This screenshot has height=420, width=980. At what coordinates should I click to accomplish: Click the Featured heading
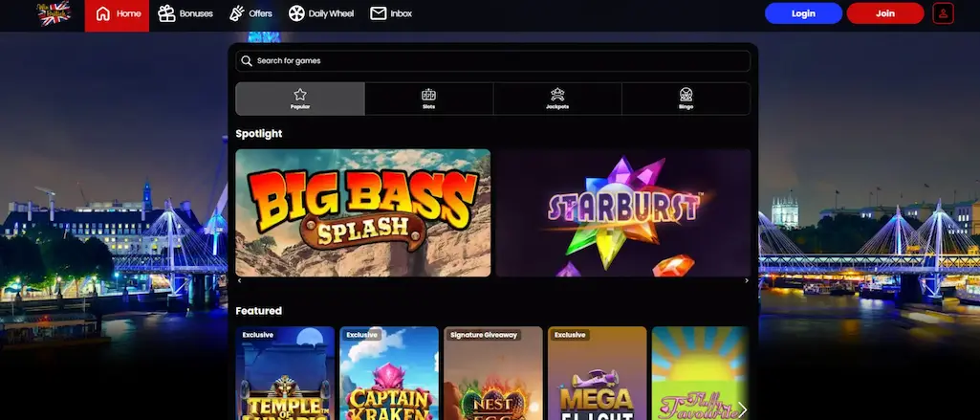tap(259, 311)
